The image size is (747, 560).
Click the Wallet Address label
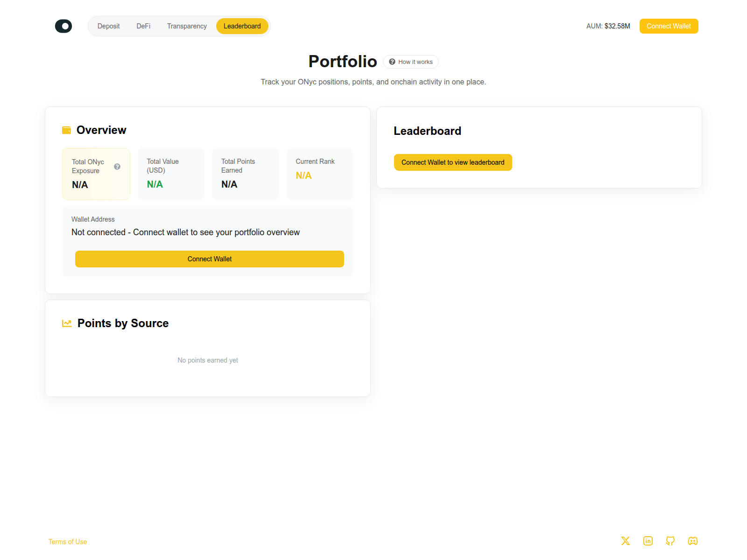point(93,219)
